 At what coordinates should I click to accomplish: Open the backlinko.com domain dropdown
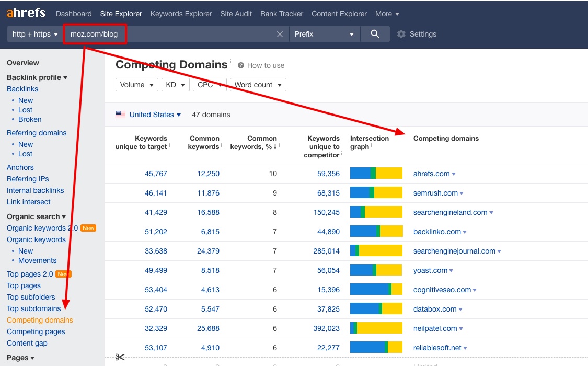(x=465, y=232)
